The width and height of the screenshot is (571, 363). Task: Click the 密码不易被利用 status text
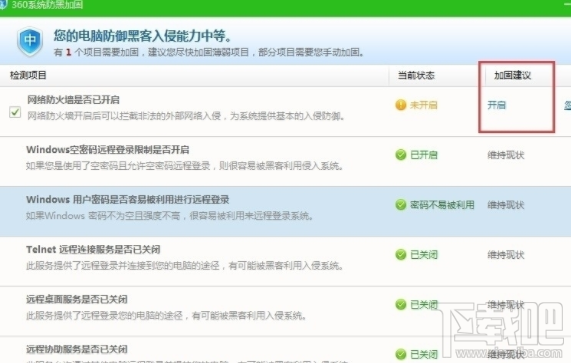point(442,205)
